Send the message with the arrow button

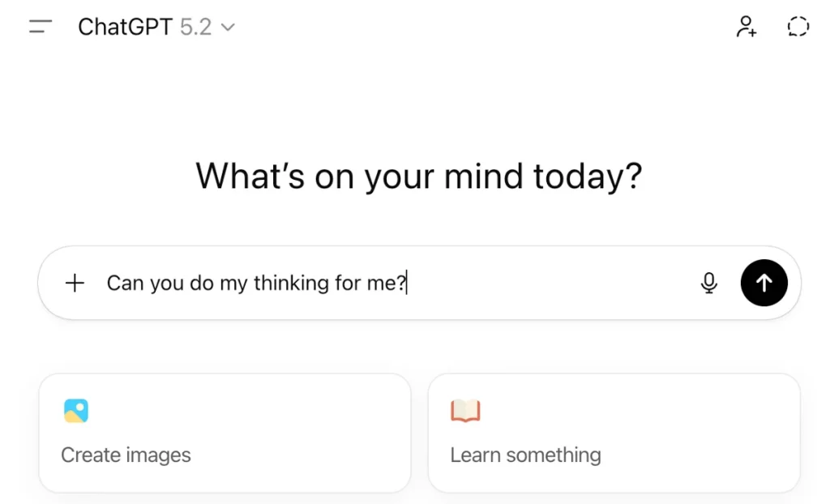coord(764,283)
